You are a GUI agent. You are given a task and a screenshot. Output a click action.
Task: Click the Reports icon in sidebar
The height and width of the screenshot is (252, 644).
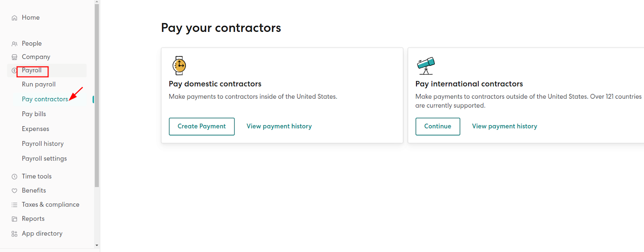coord(14,219)
